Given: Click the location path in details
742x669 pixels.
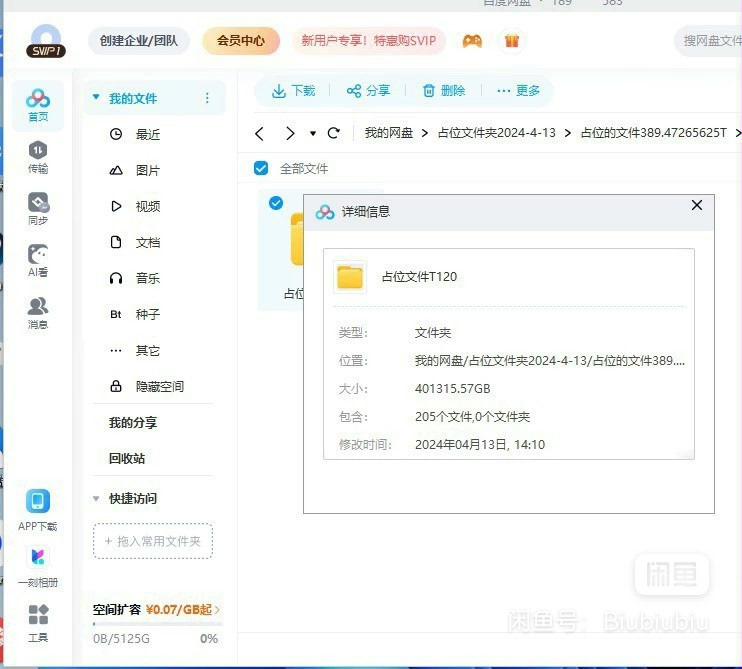Looking at the screenshot, I should (x=549, y=361).
